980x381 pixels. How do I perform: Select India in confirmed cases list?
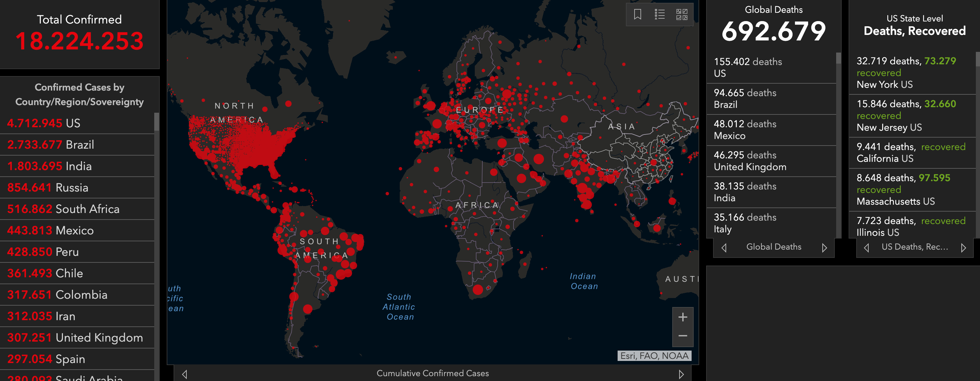pyautogui.click(x=76, y=166)
